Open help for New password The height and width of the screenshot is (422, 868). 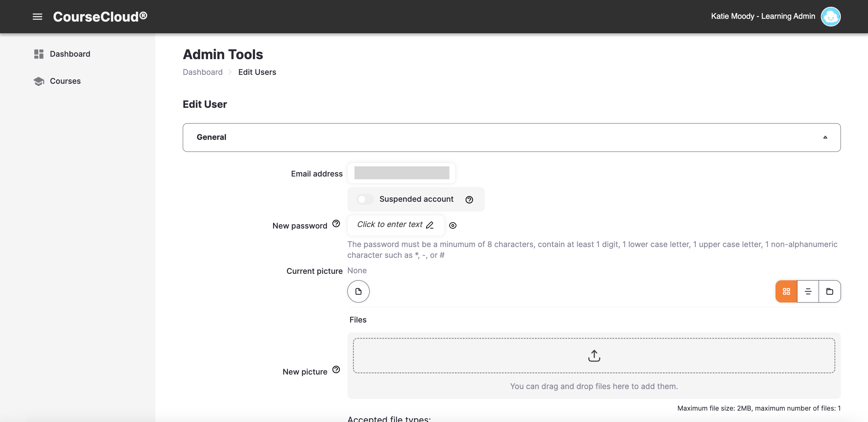point(336,224)
